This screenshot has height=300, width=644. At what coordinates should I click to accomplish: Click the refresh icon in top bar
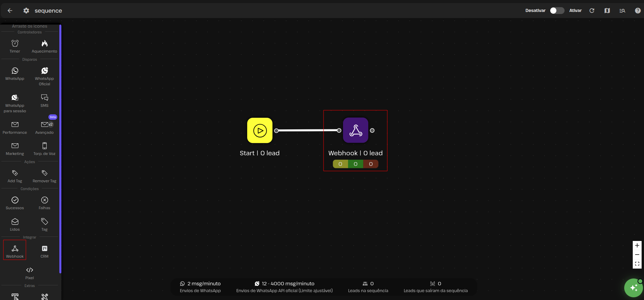click(592, 11)
